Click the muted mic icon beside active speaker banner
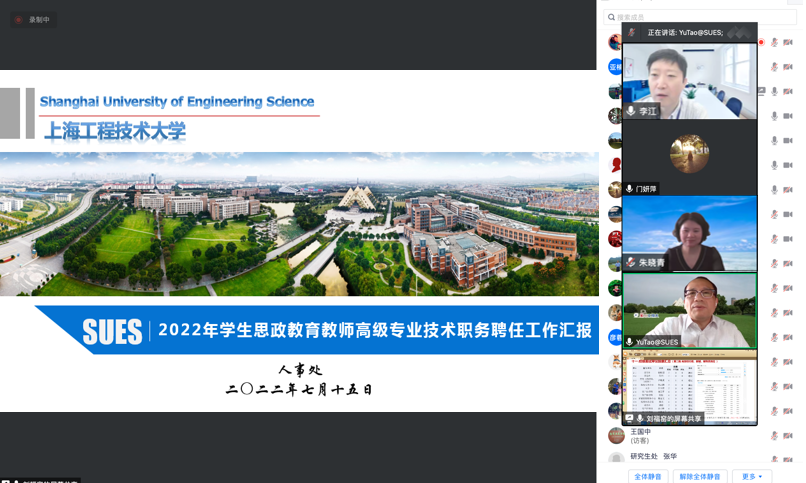The height and width of the screenshot is (483, 806). click(x=631, y=32)
